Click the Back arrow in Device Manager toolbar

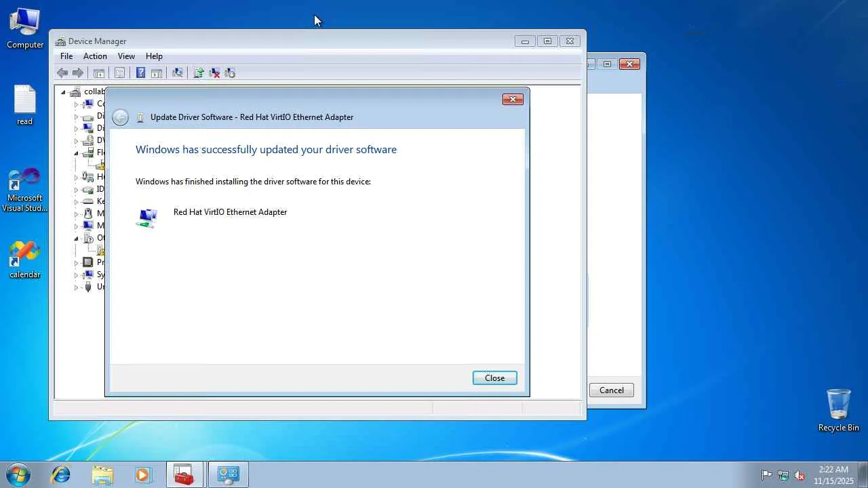click(62, 73)
